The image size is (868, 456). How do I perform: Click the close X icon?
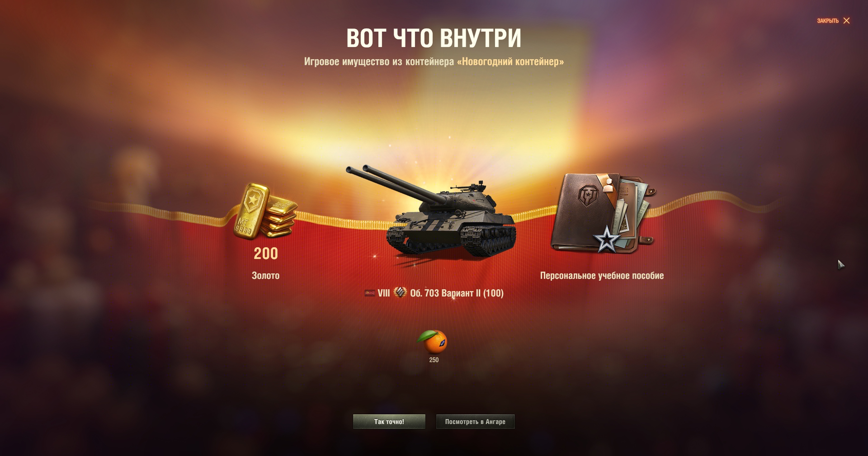click(x=846, y=21)
